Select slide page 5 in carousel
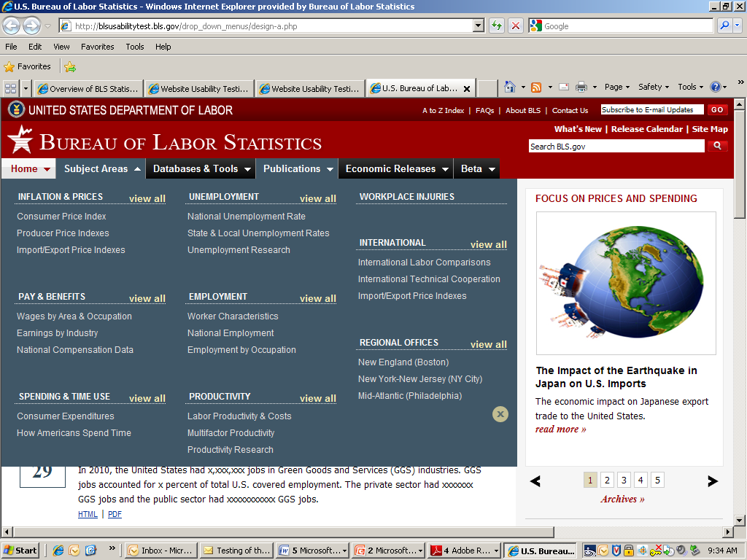Image resolution: width=747 pixels, height=560 pixels. [x=657, y=480]
